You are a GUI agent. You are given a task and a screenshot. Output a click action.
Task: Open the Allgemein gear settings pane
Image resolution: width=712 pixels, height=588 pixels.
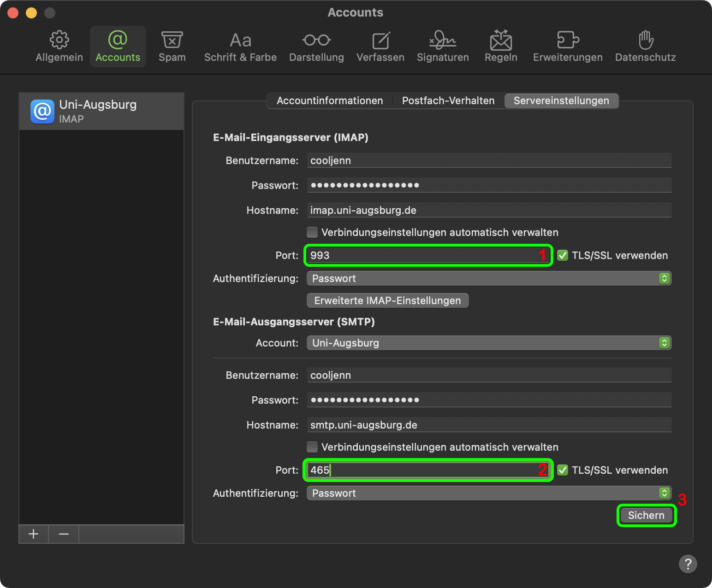59,47
